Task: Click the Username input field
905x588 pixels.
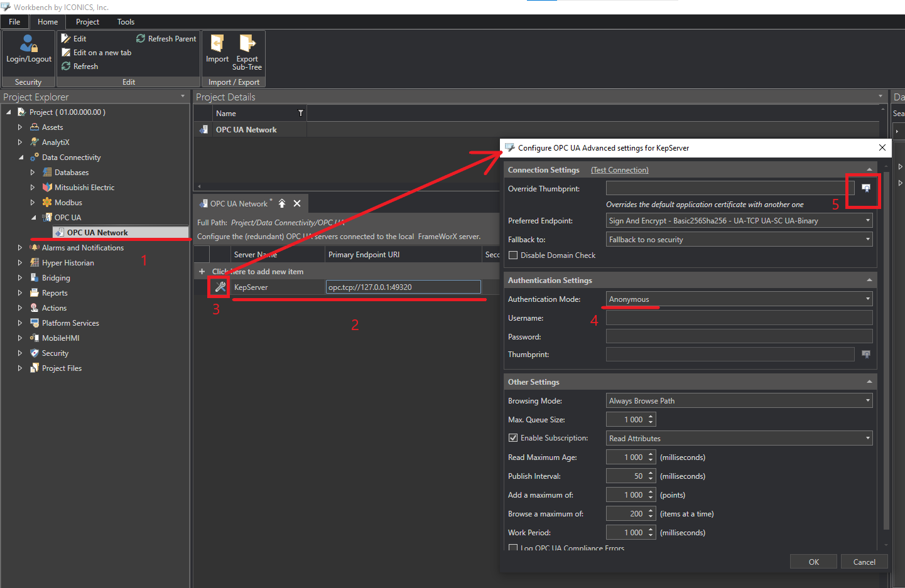Action: point(739,318)
